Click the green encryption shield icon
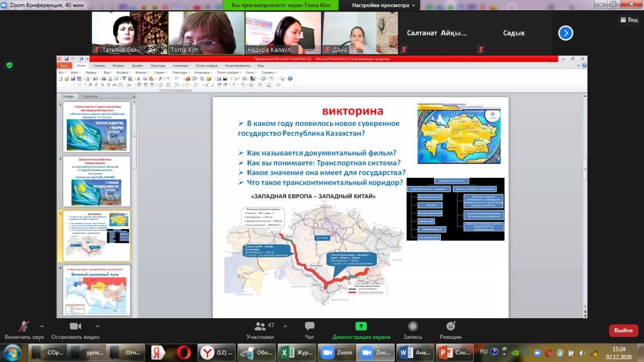Image resolution: width=644 pixels, height=362 pixels. coord(9,65)
